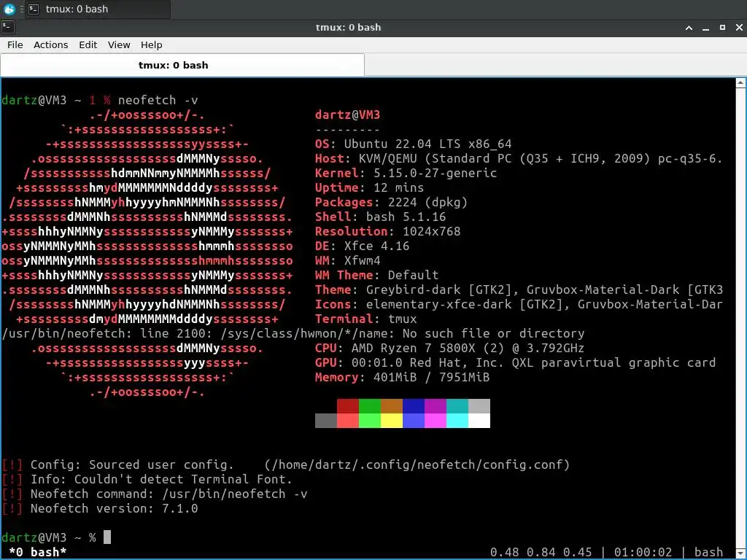Screen dimensions: 747x560
Task: Click the cursor block at the bottom prompt
Action: coord(107,537)
